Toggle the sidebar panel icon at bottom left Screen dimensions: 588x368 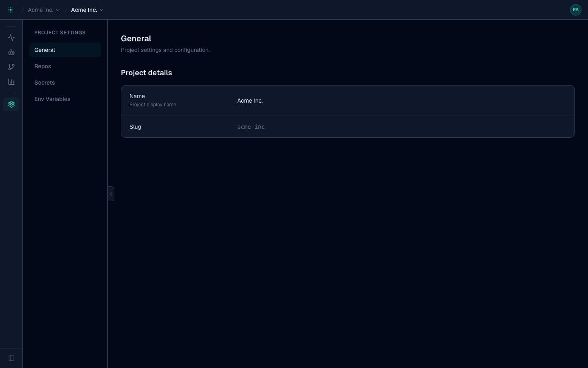11,358
